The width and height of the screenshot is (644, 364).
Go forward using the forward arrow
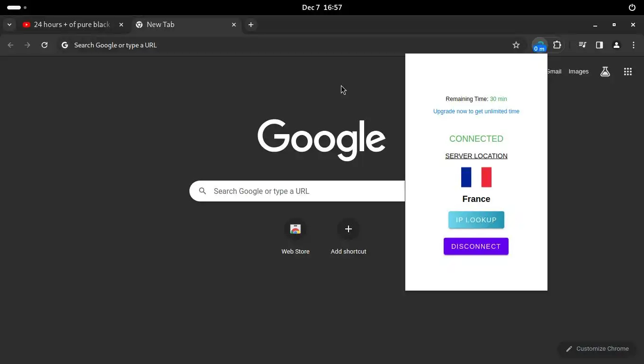(x=27, y=45)
